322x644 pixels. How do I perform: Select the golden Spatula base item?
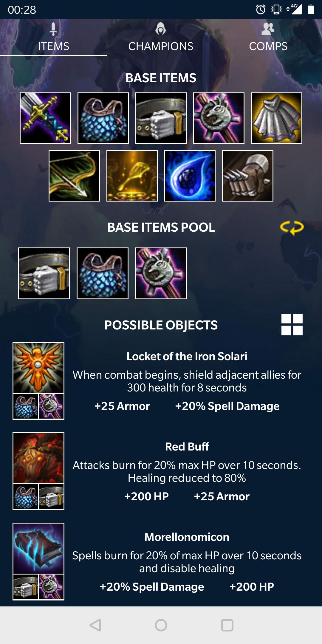click(132, 176)
